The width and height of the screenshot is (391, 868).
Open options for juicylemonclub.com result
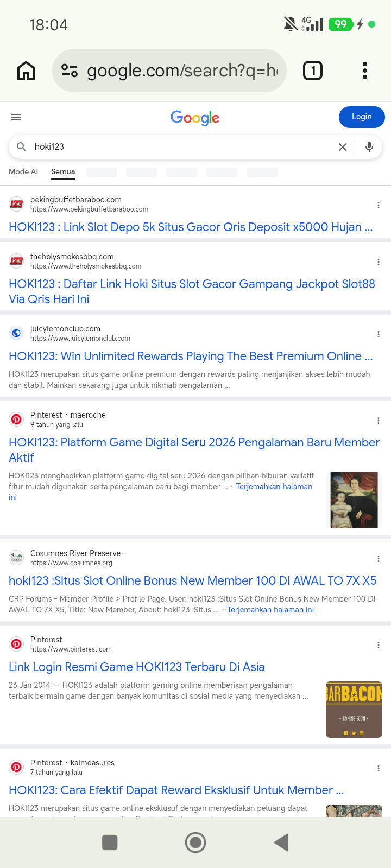[x=379, y=334]
